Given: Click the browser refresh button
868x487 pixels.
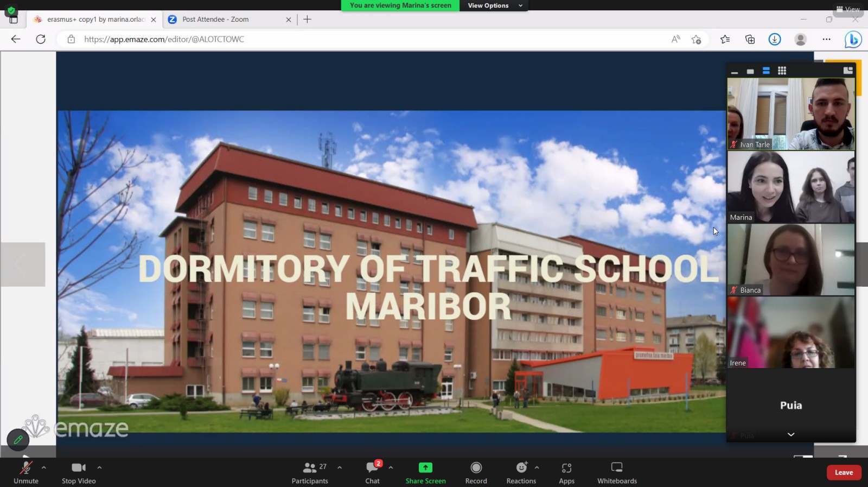Looking at the screenshot, I should pyautogui.click(x=41, y=39).
